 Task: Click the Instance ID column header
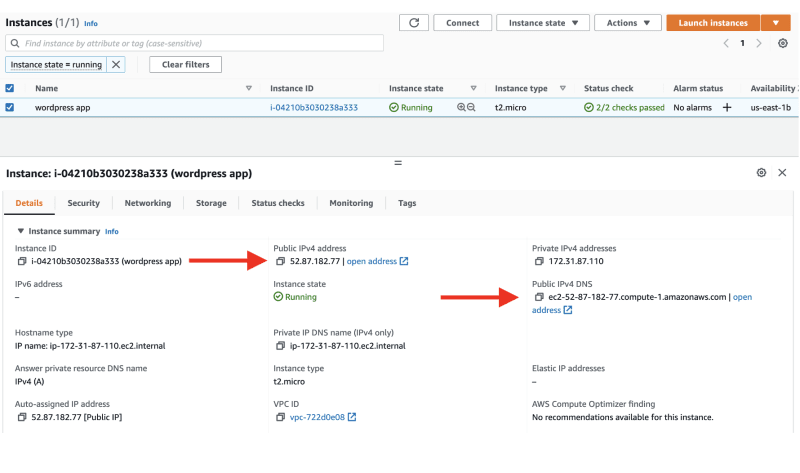coord(292,88)
